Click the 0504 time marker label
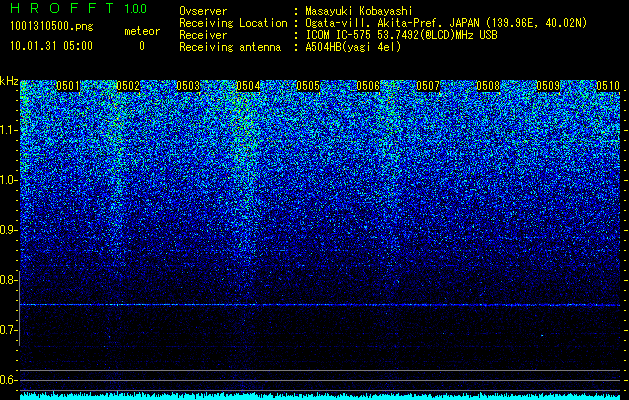 248,86
